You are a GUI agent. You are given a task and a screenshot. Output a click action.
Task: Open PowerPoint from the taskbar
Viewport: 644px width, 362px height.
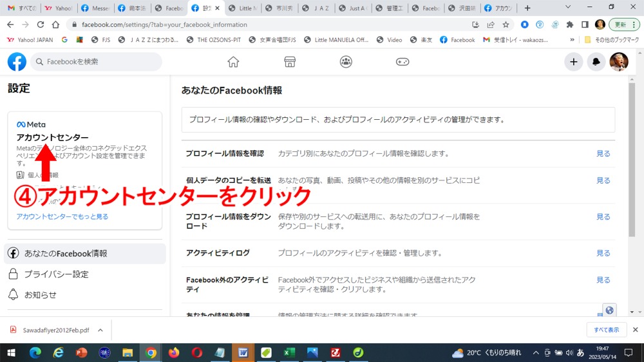pos(81,352)
